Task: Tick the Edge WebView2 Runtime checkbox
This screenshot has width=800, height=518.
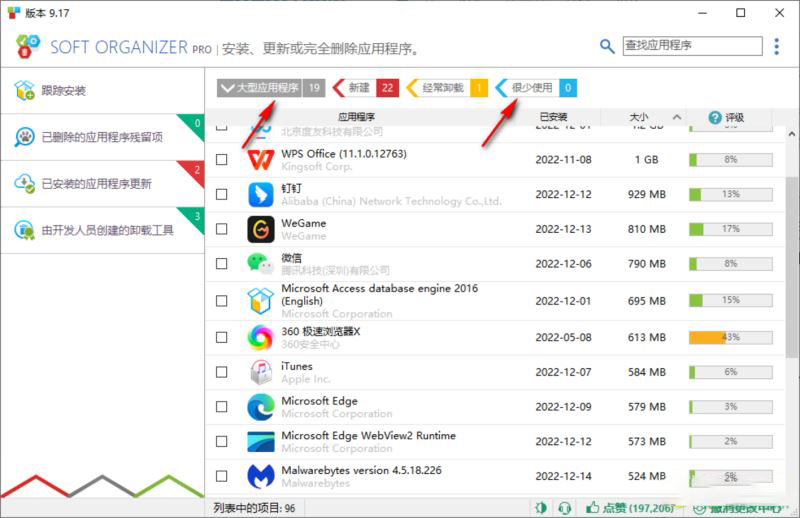Action: click(221, 441)
